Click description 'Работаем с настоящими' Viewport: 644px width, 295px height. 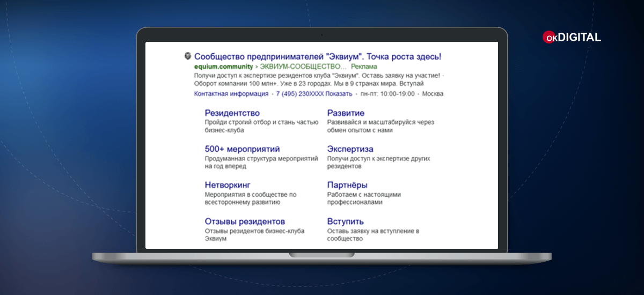(x=364, y=195)
